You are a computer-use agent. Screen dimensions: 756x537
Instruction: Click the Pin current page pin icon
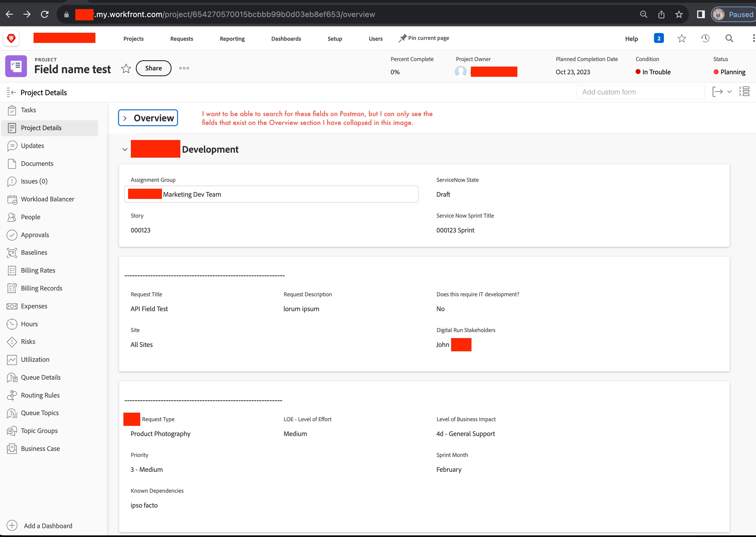402,38
